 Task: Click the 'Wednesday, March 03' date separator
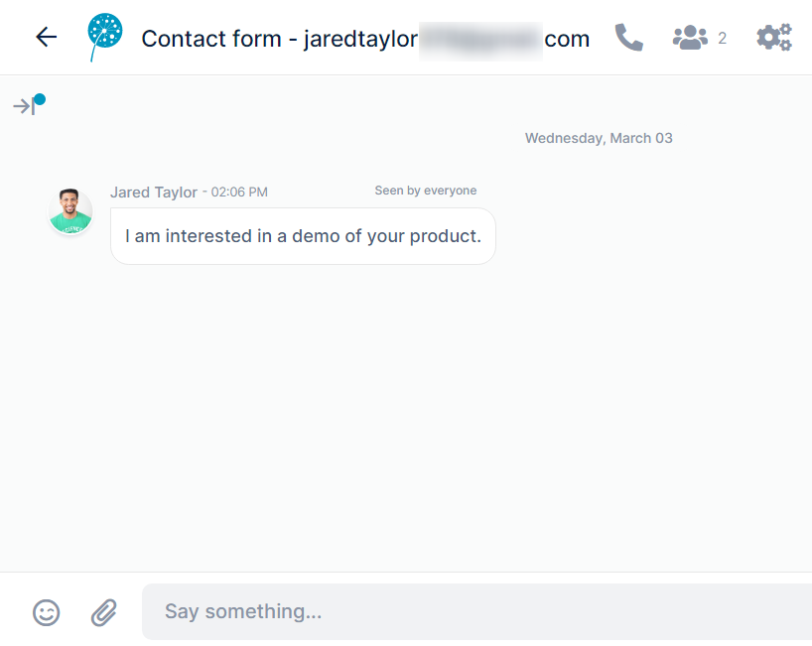pos(599,138)
